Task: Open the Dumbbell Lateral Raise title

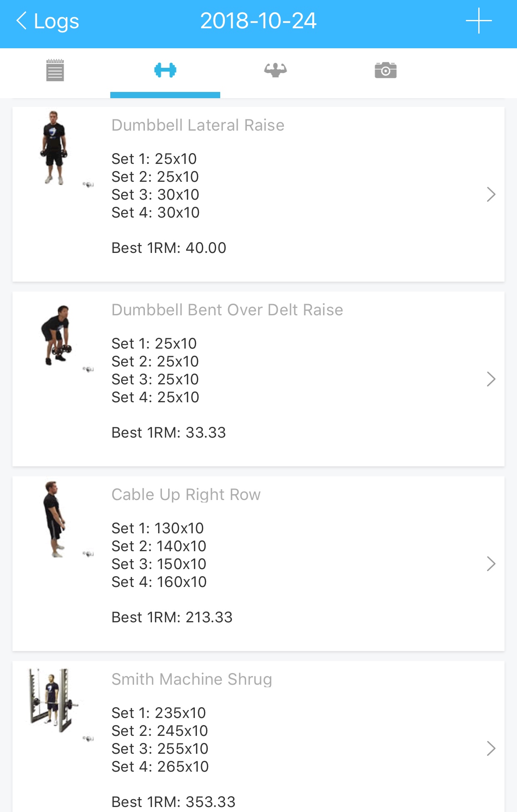Action: [198, 125]
